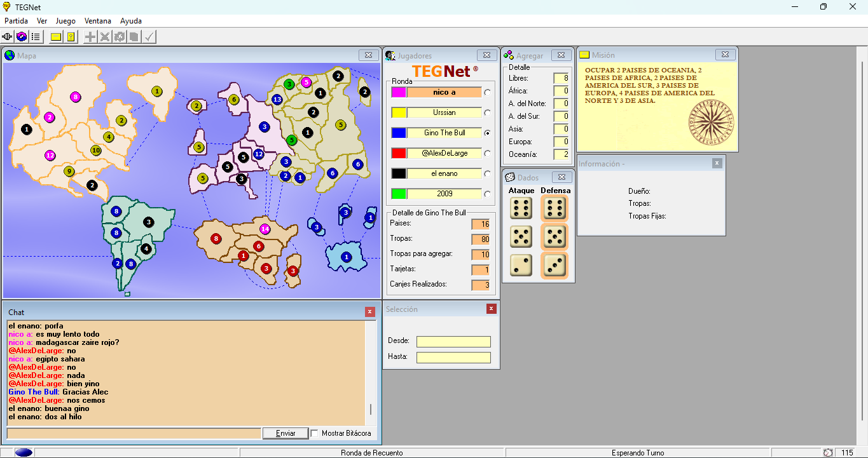Click the plus add troops toolbar icon
Viewport: 868px width, 458px height.
(x=90, y=37)
